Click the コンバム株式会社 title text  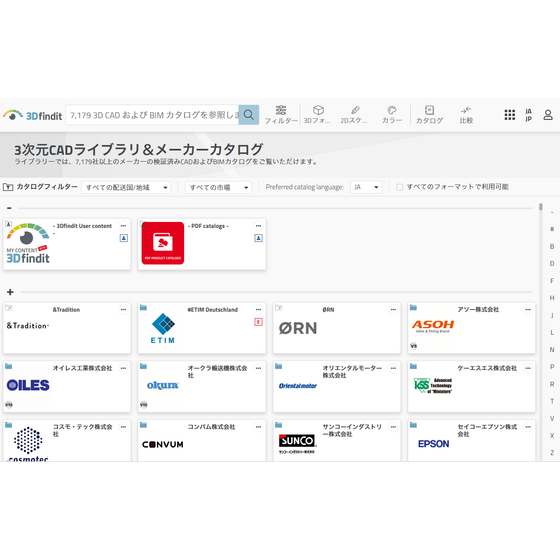pos(211,427)
